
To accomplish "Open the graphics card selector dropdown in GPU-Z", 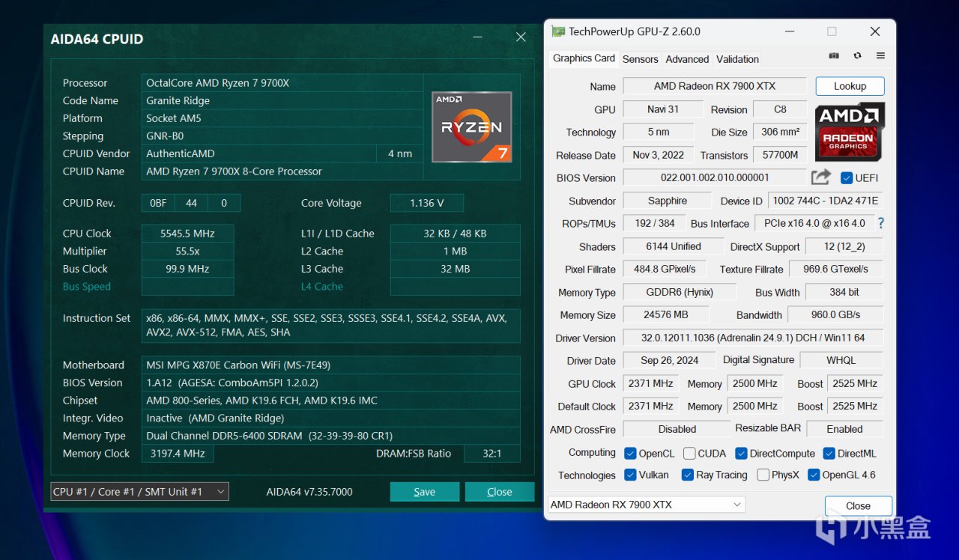I will click(x=647, y=505).
